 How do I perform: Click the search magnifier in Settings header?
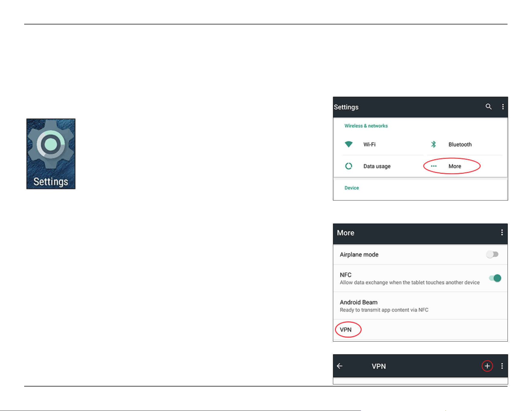pyautogui.click(x=488, y=107)
